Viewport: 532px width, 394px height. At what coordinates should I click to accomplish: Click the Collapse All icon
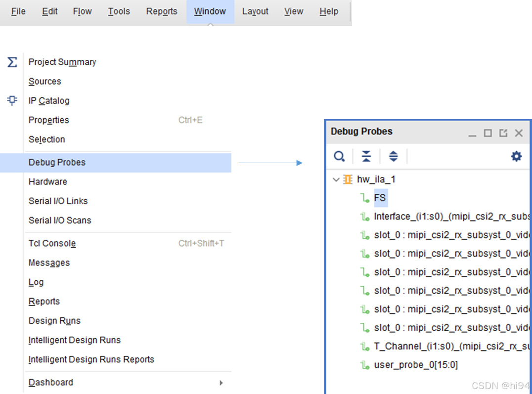(366, 156)
